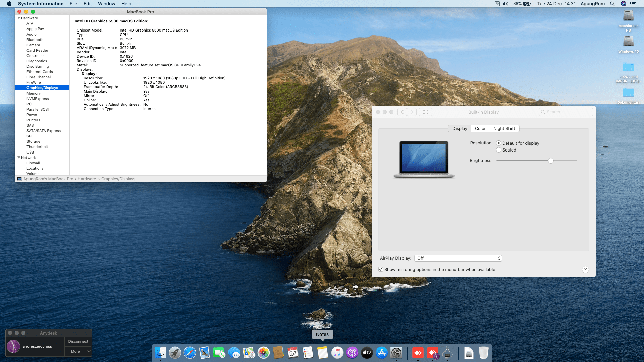Collapse the Network tree section

tap(19, 158)
